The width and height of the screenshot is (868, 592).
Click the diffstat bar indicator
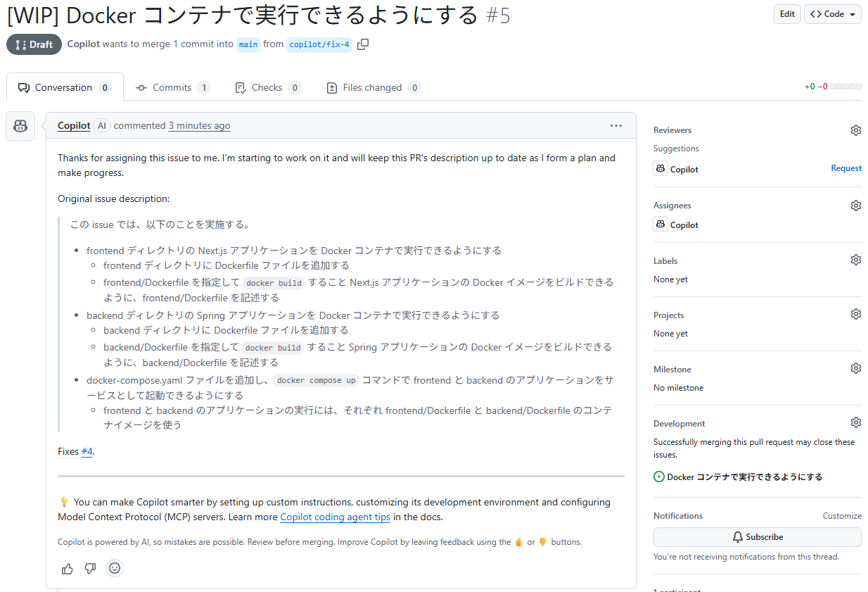click(x=845, y=87)
